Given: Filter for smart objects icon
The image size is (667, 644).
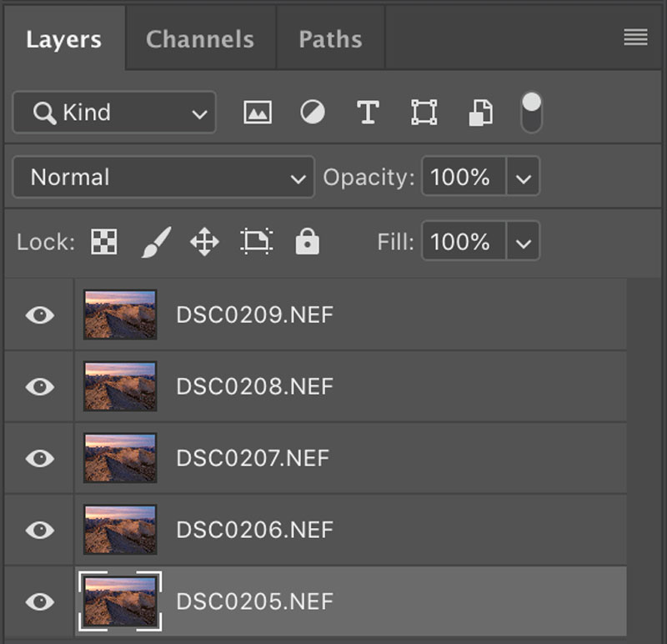Looking at the screenshot, I should [x=480, y=113].
